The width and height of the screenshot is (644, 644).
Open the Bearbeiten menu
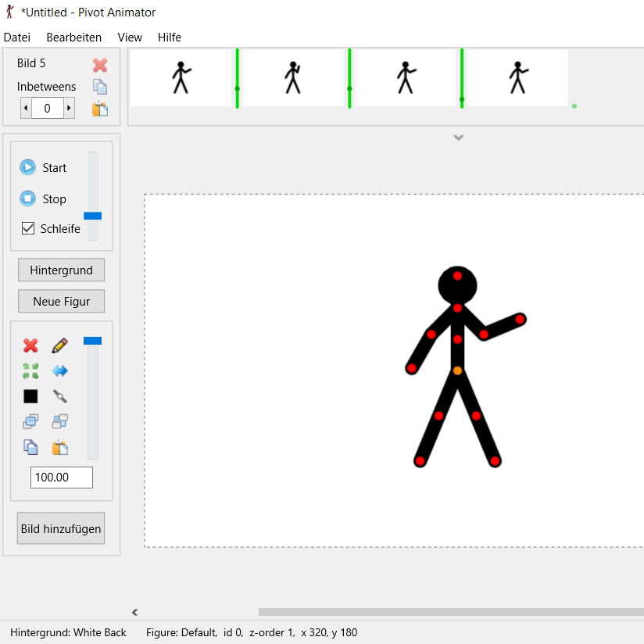click(x=73, y=37)
